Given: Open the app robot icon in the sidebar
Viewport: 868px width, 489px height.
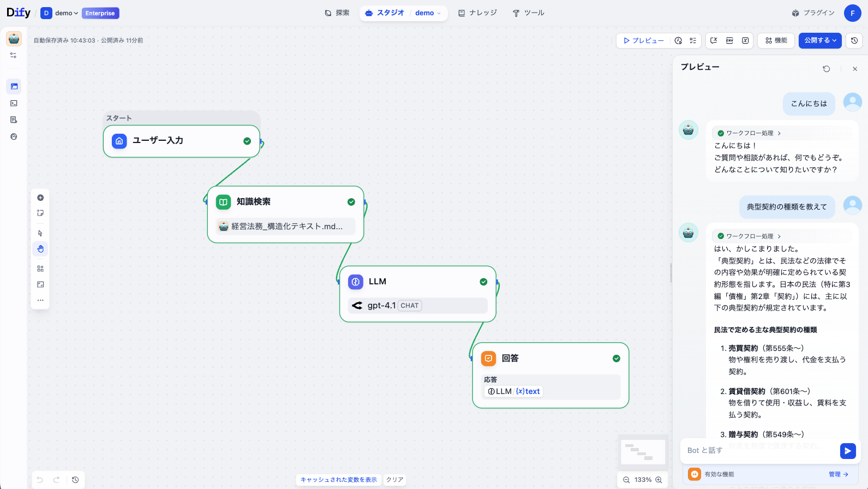Looking at the screenshot, I should tap(14, 39).
